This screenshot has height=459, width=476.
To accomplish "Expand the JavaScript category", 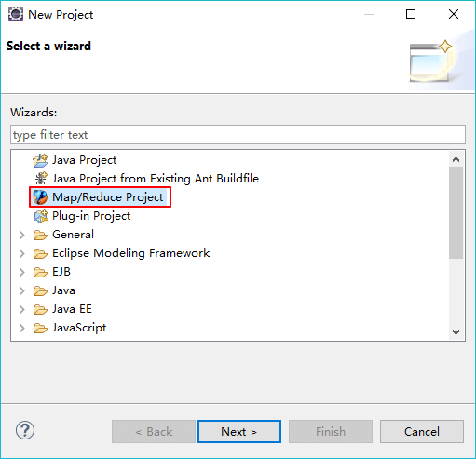I will (x=21, y=328).
